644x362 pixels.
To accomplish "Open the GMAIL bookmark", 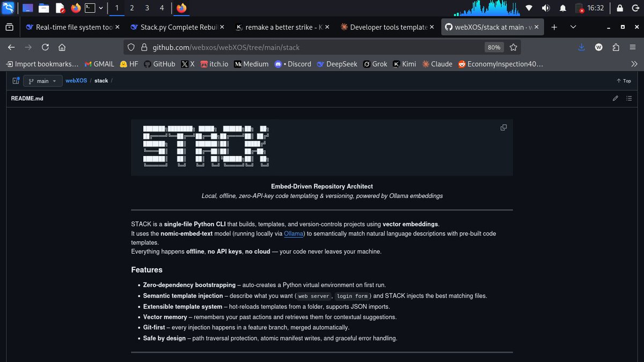I will [99, 64].
